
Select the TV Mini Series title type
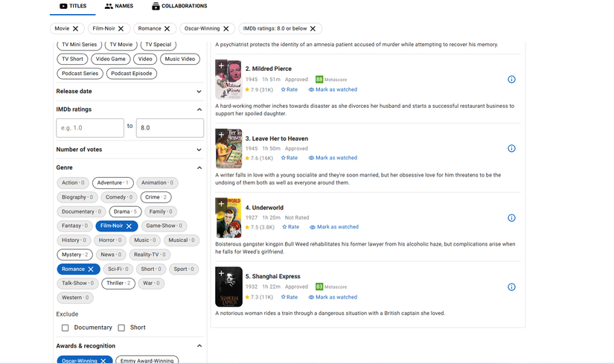pyautogui.click(x=80, y=45)
